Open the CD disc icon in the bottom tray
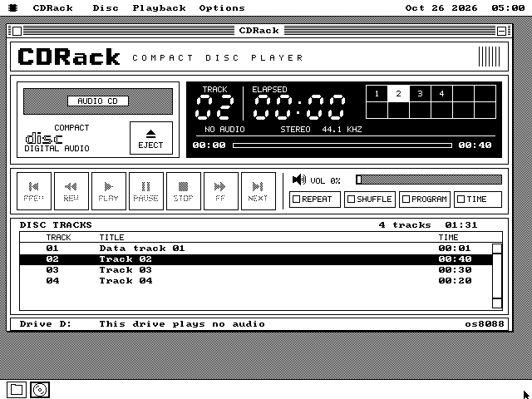Viewport: 532px width, 399px height. (x=40, y=390)
